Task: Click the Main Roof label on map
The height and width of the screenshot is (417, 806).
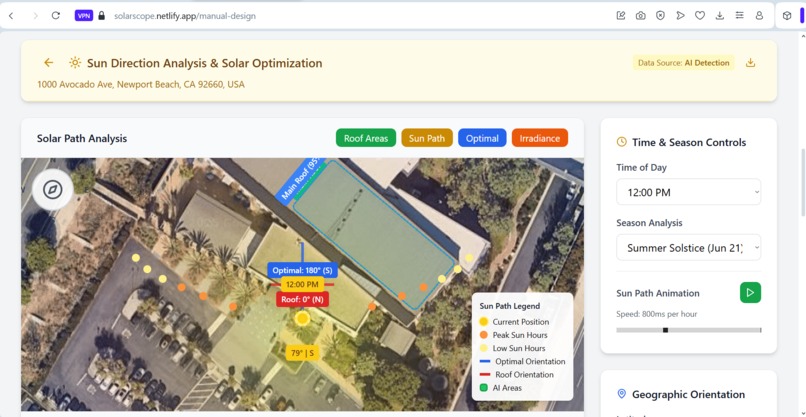Action: 300,179
